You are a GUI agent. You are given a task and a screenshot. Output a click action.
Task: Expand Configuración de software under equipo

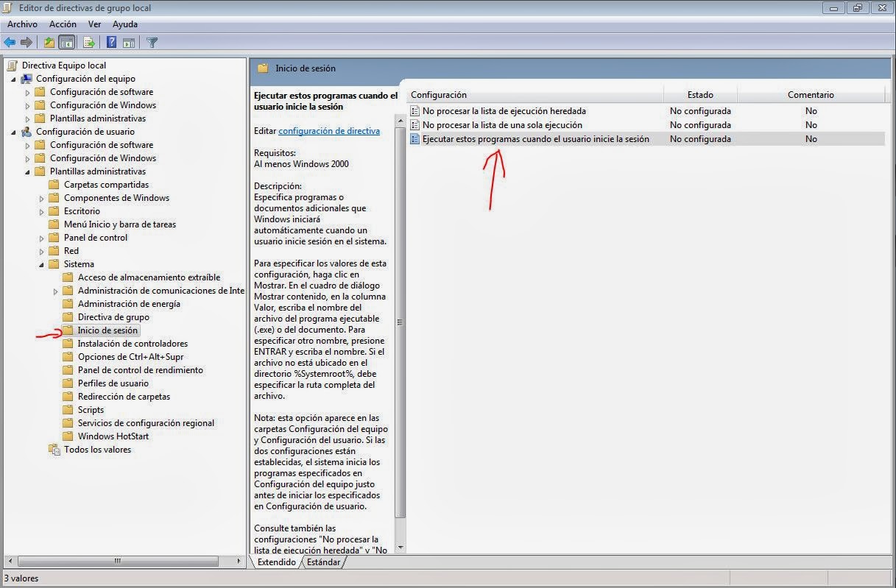(x=28, y=92)
